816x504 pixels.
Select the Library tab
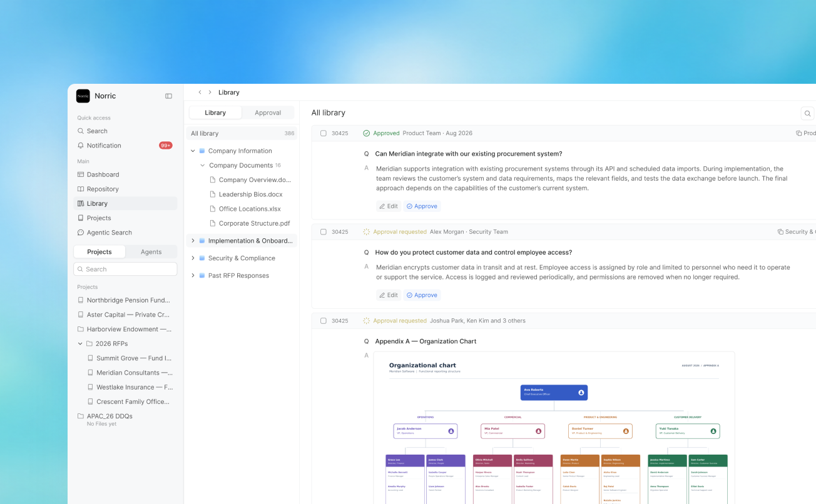(215, 113)
